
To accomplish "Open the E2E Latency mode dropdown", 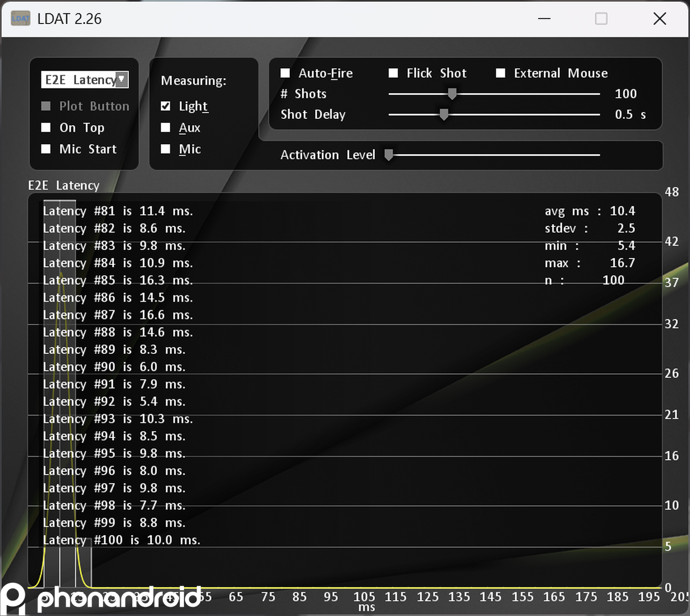I will pos(85,80).
